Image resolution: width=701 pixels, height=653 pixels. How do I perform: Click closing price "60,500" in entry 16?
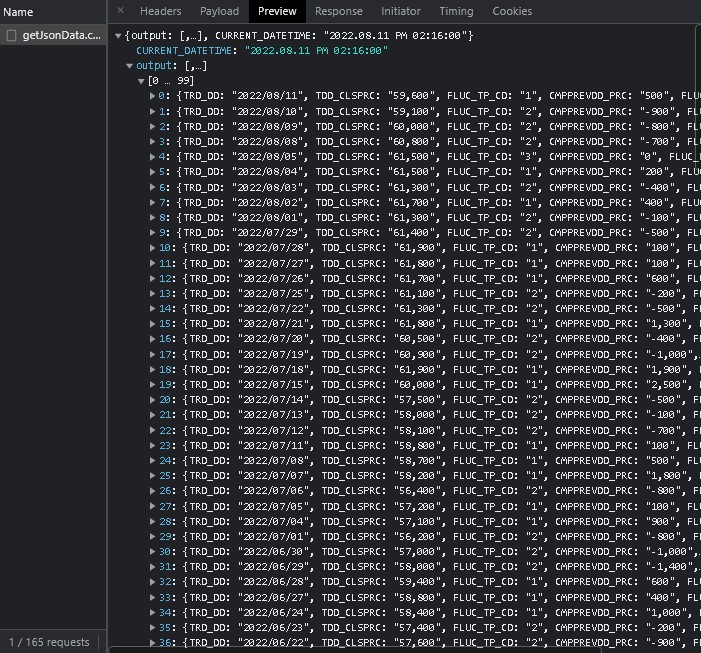tap(417, 339)
